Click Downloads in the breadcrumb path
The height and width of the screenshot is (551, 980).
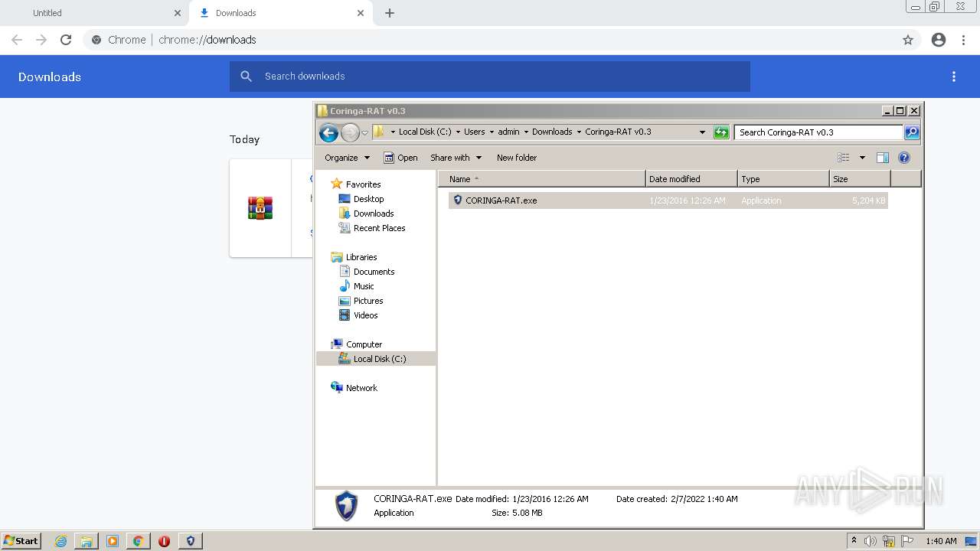[x=552, y=132]
